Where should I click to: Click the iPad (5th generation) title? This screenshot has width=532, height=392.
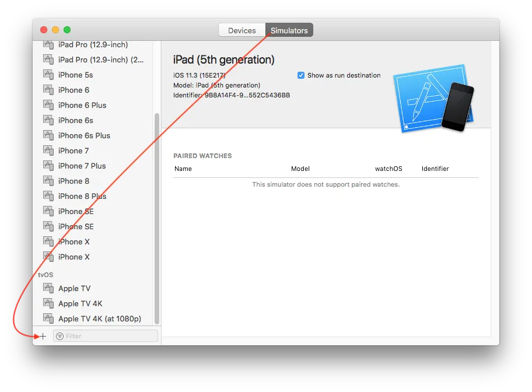pyautogui.click(x=223, y=60)
